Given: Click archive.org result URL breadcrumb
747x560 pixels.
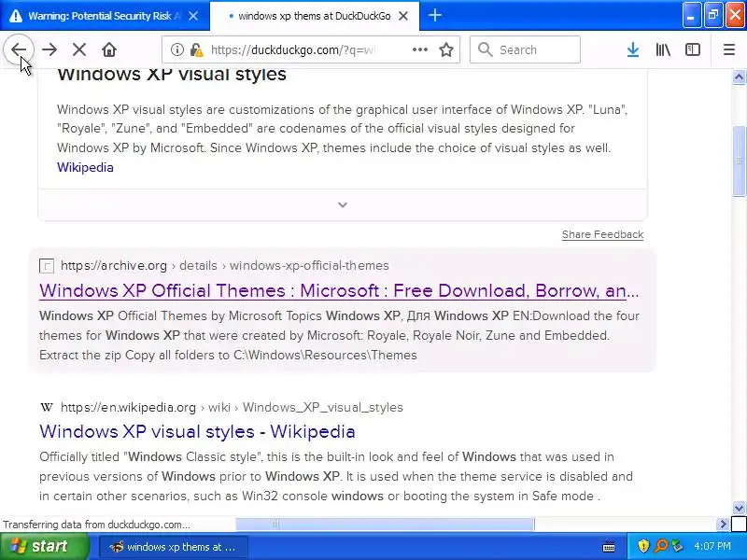Looking at the screenshot, I should [x=225, y=265].
